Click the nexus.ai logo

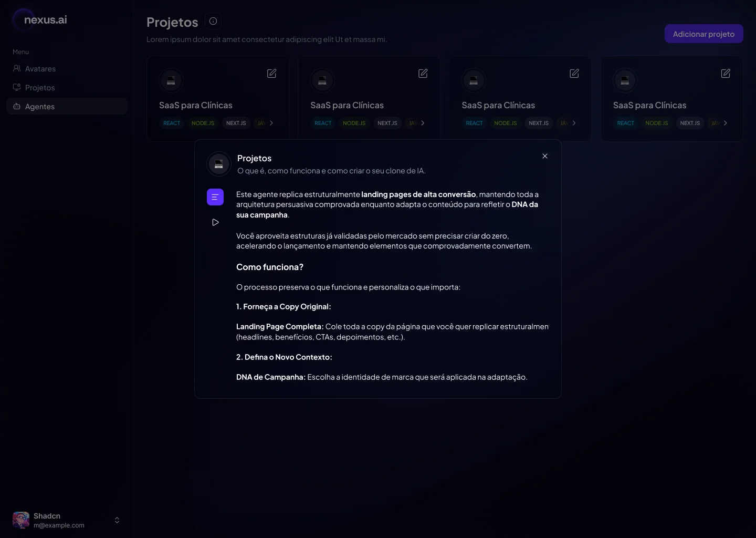(40, 20)
